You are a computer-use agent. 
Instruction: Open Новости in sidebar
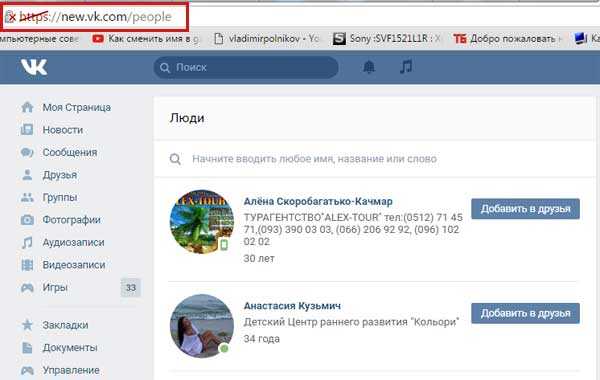[63, 130]
